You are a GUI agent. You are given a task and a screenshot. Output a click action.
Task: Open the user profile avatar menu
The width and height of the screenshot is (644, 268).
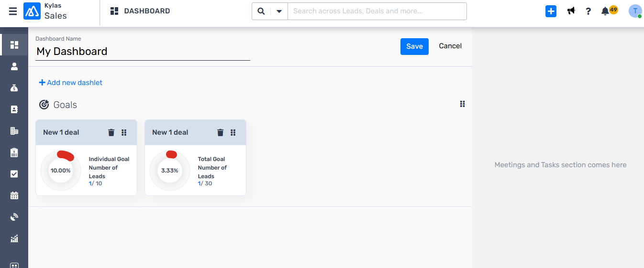[x=635, y=11]
